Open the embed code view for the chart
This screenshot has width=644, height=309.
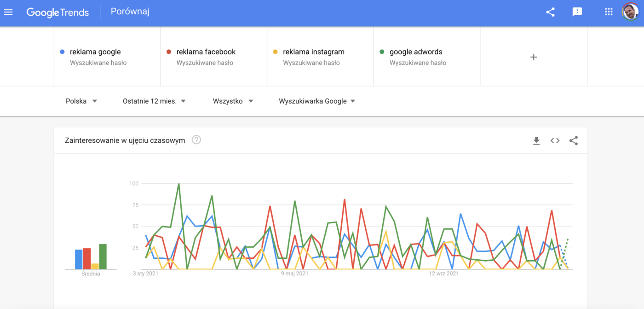click(555, 140)
